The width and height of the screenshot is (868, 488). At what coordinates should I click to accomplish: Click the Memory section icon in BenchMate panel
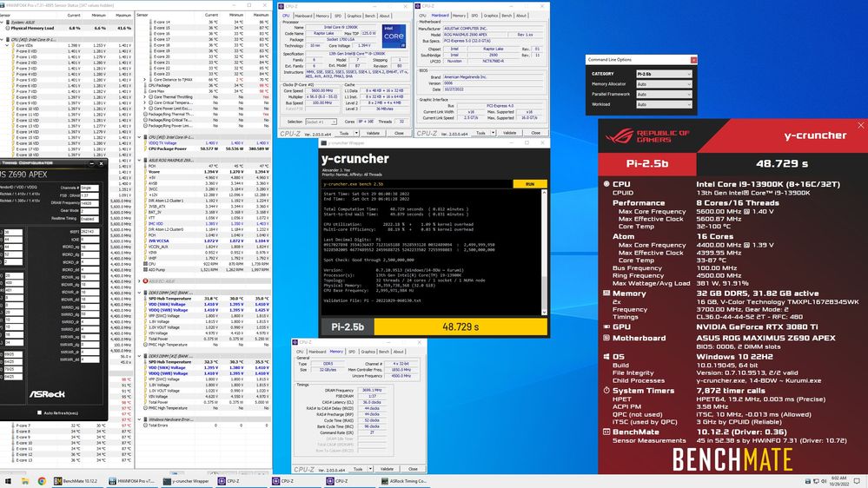606,293
